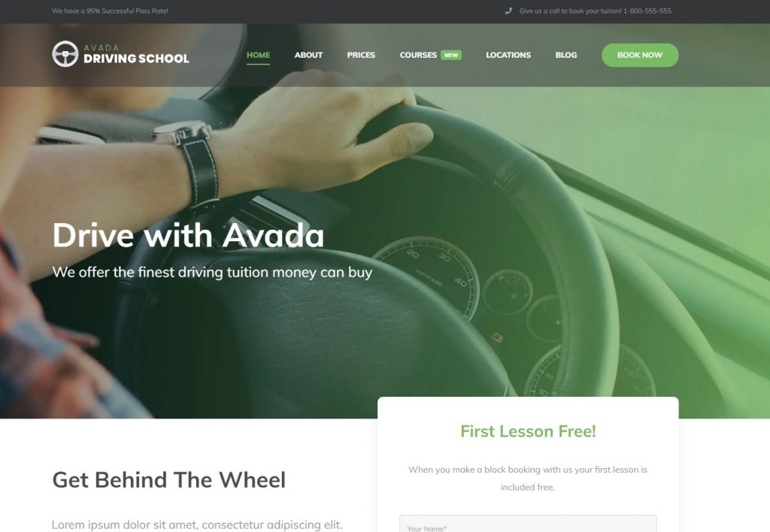This screenshot has height=532, width=770.
Task: Open the Courses menu item
Action: (418, 55)
